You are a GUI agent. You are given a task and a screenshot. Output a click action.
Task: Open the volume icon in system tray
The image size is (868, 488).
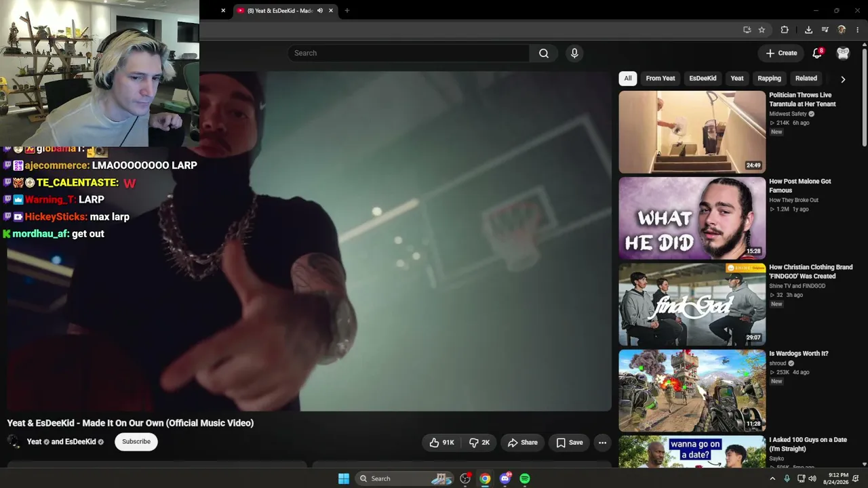[x=812, y=479]
